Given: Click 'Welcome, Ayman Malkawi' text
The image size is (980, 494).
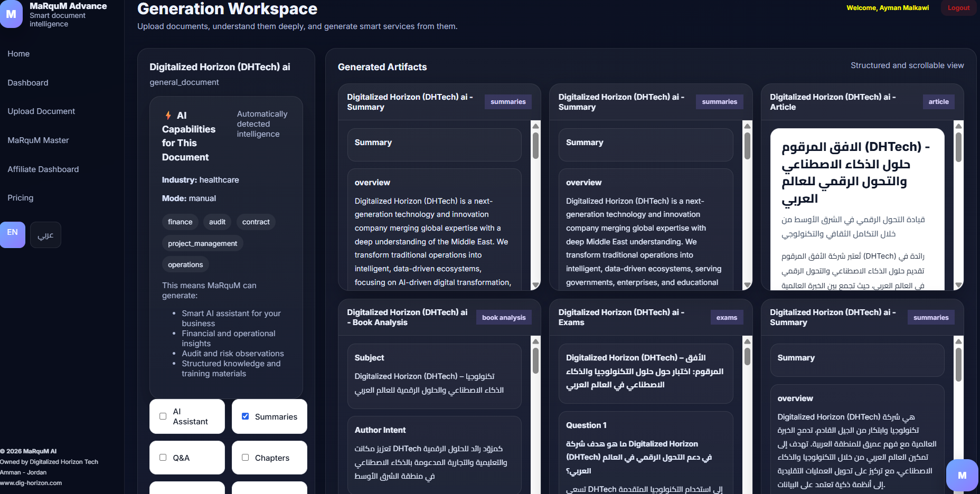Looking at the screenshot, I should click(x=888, y=8).
